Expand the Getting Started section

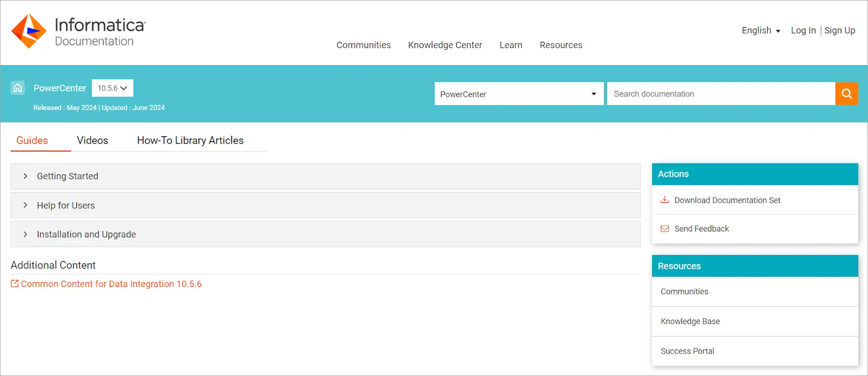click(325, 176)
